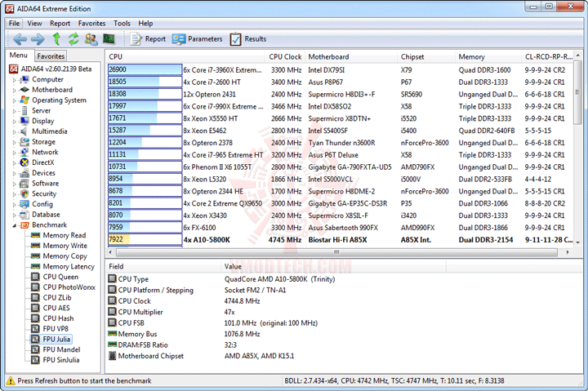Sort by the Memory column header

[488, 56]
